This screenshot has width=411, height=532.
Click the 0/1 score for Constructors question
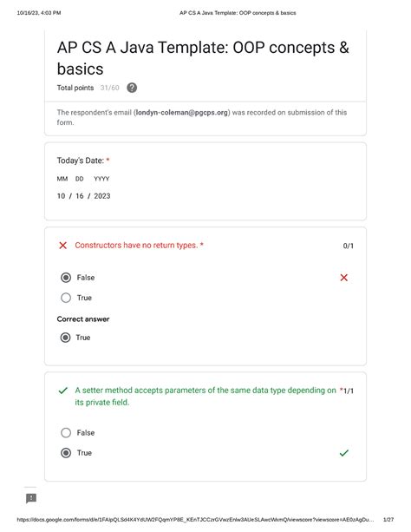pos(349,246)
